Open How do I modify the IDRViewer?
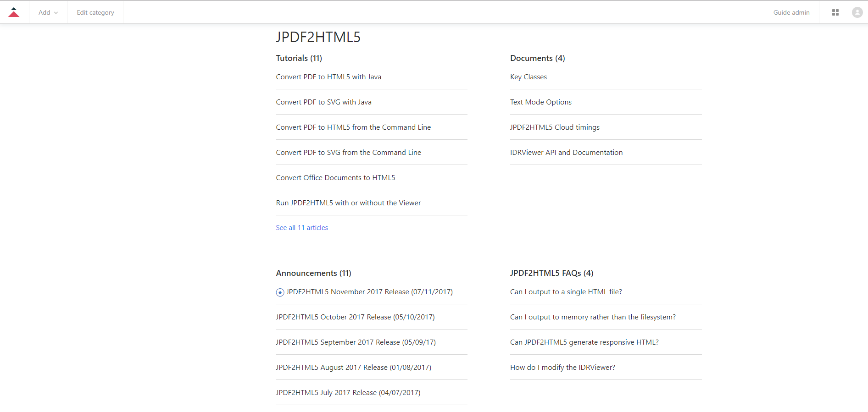The height and width of the screenshot is (412, 868). (562, 368)
